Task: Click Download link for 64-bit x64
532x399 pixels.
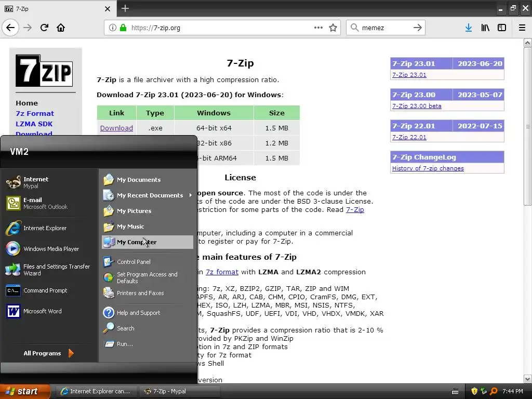Action: tap(116, 128)
